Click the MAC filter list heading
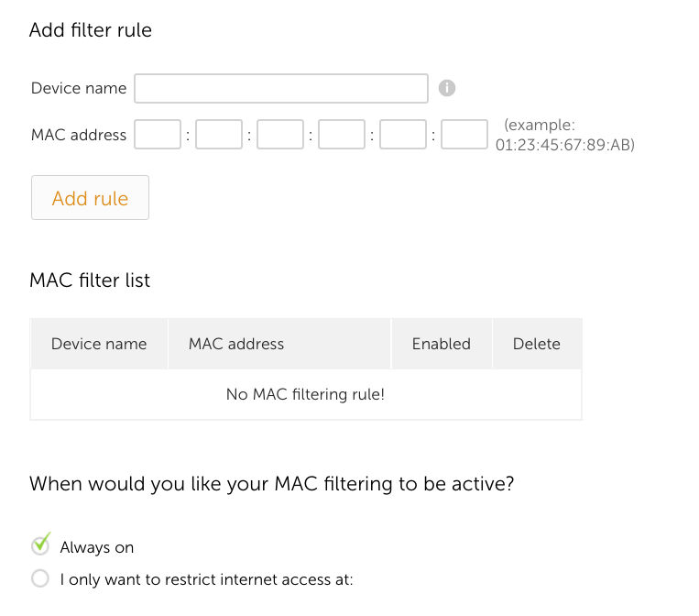Image resolution: width=699 pixels, height=616 pixels. point(90,280)
